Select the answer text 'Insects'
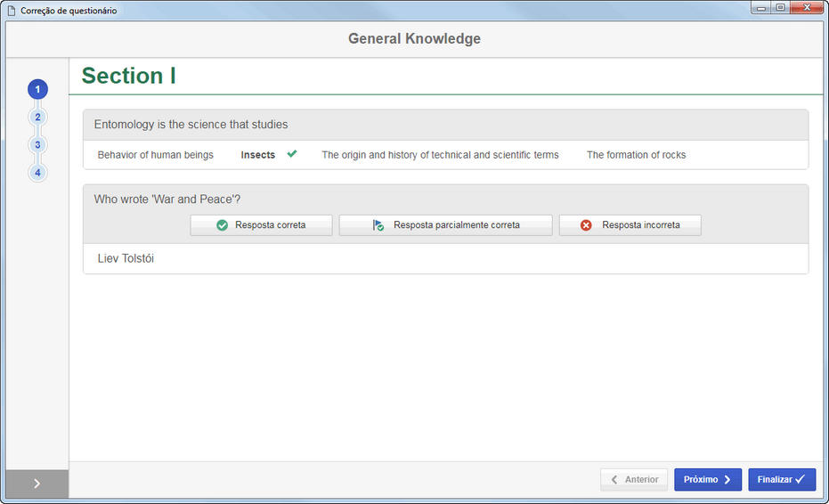 (x=258, y=155)
